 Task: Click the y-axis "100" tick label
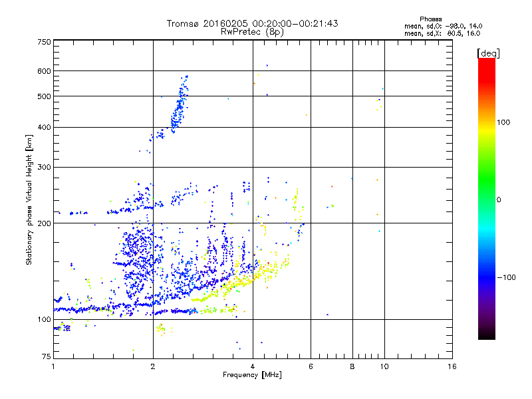click(x=44, y=319)
